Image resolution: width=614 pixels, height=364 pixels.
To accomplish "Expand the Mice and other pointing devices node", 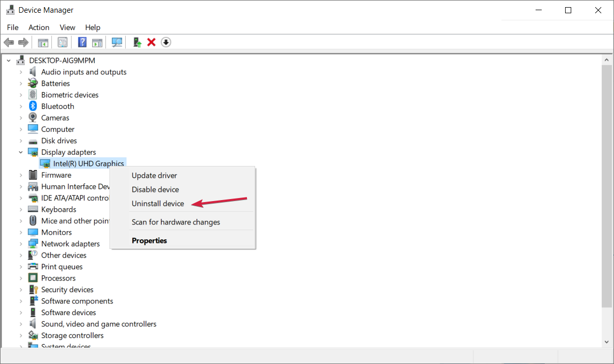I will [x=21, y=221].
